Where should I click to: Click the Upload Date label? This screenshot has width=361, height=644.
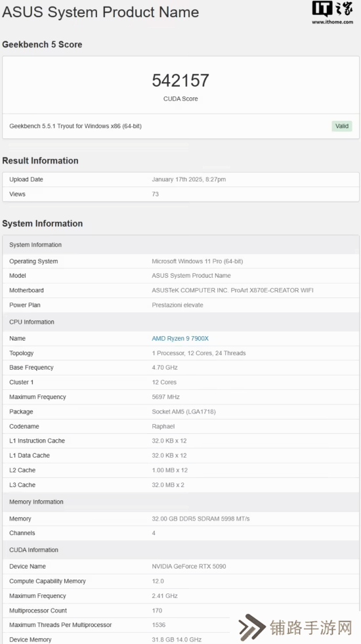[26, 179]
